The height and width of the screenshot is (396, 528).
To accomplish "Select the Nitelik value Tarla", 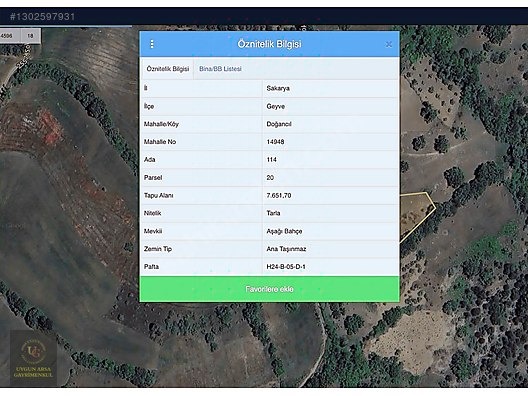I will point(273,213).
